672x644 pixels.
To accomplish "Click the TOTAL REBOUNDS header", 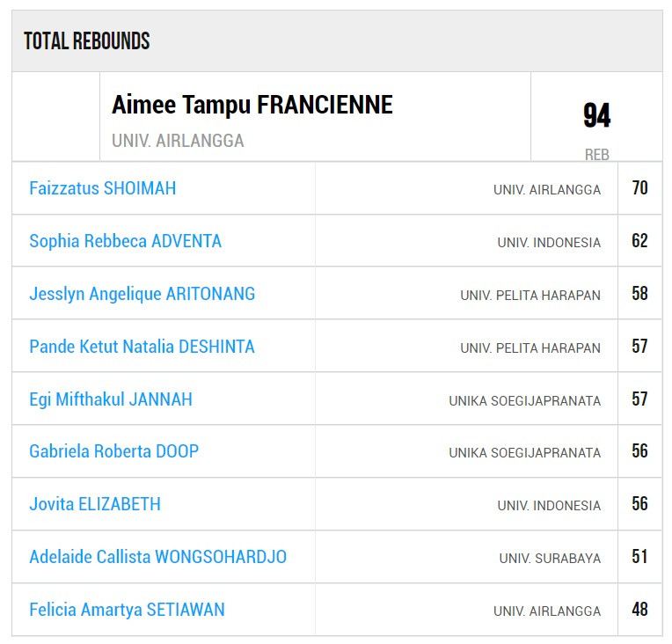I will click(x=86, y=41).
